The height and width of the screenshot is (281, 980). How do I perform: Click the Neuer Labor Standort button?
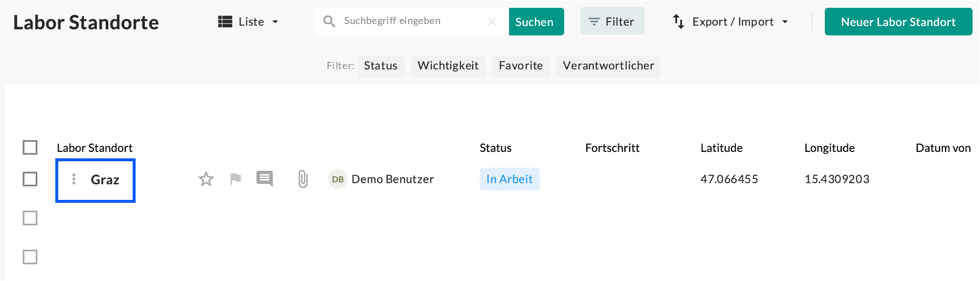(898, 22)
